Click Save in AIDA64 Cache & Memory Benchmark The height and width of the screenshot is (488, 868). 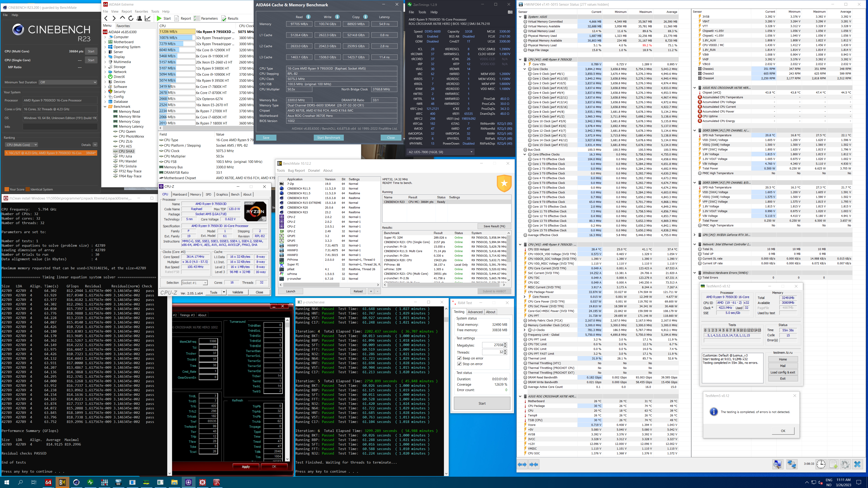click(266, 137)
